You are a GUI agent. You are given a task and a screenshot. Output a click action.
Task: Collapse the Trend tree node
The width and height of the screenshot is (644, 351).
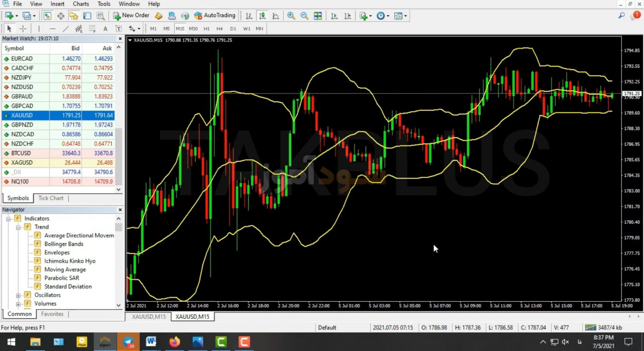pyautogui.click(x=18, y=227)
